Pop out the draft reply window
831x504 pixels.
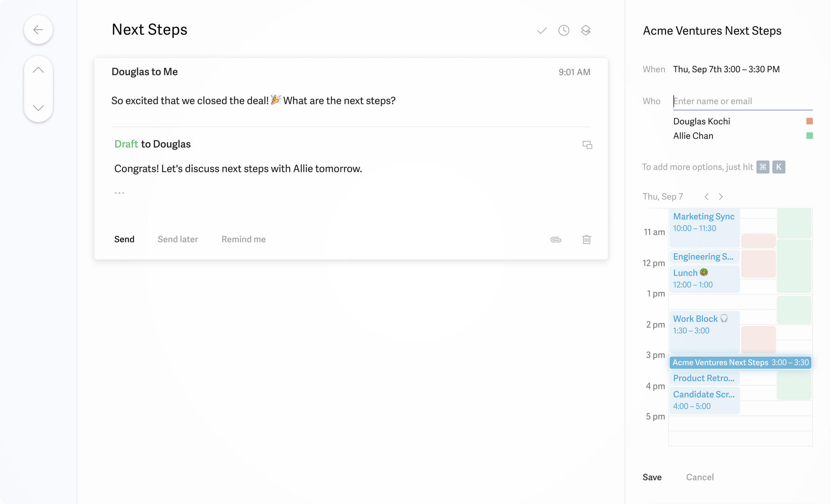tap(587, 145)
